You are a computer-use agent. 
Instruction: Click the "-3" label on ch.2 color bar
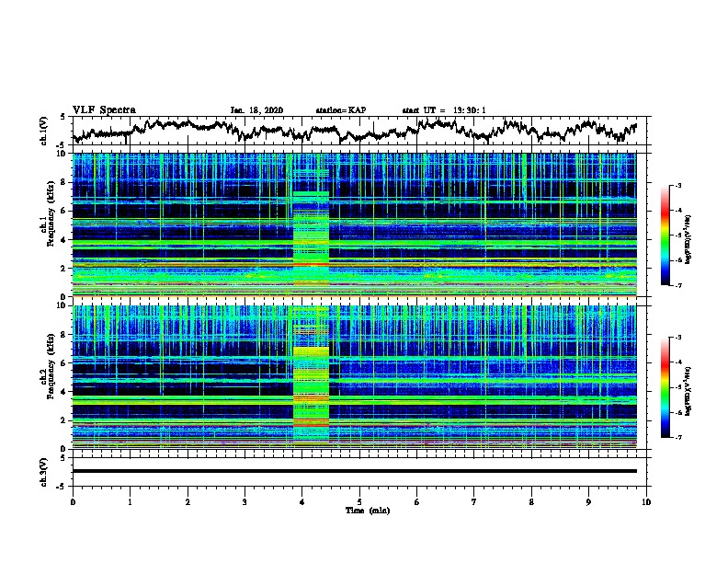(x=677, y=338)
